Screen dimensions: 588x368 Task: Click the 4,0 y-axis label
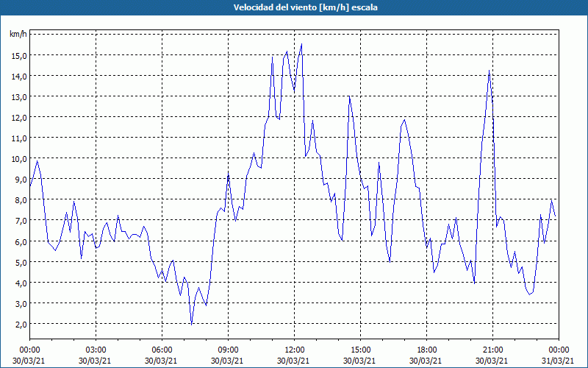[x=21, y=283]
